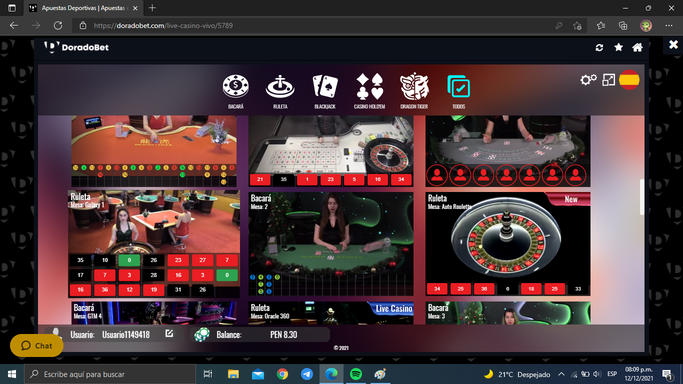Image resolution: width=683 pixels, height=384 pixels.
Task: Toggle fullscreen with the expand icon
Action: click(609, 80)
